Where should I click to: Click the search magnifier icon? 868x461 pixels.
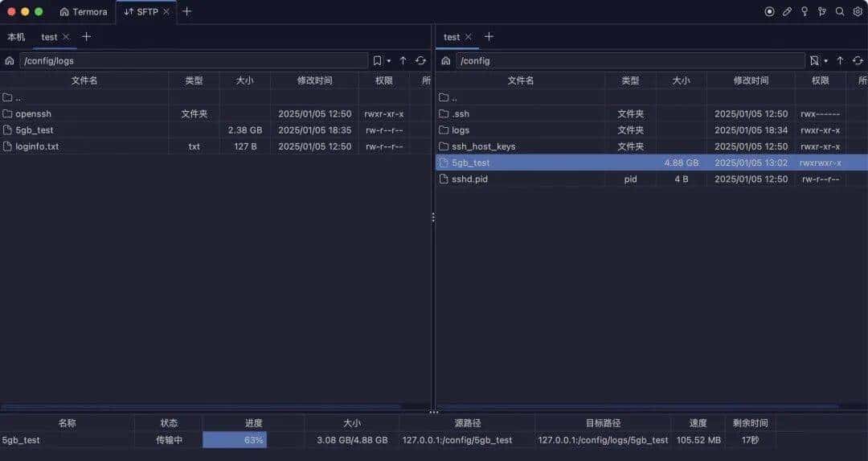click(x=840, y=11)
